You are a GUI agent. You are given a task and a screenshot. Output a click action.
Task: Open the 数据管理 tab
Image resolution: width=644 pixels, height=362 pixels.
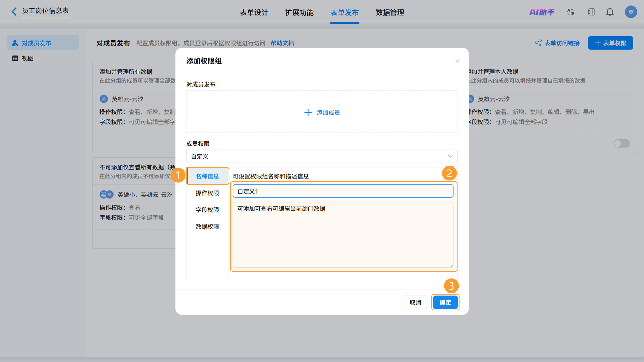tap(390, 13)
